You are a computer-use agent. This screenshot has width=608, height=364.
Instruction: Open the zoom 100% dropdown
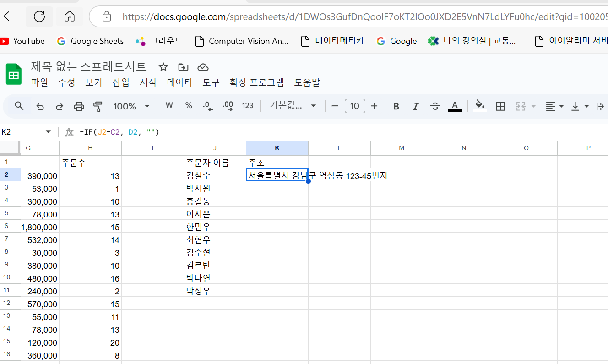click(132, 106)
